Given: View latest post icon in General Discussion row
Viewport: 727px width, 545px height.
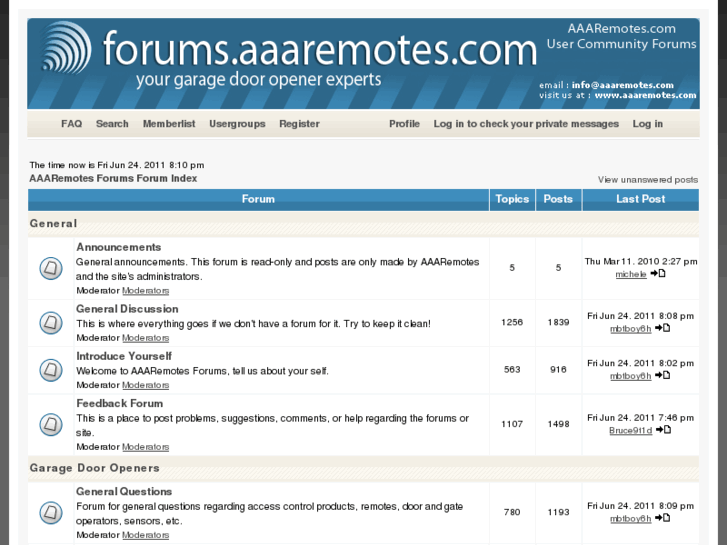Looking at the screenshot, I should click(663, 328).
